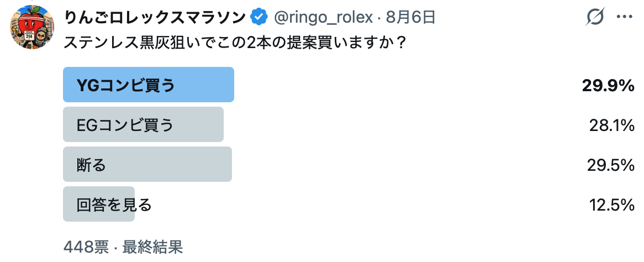Click the 448票 vote count

click(x=86, y=247)
